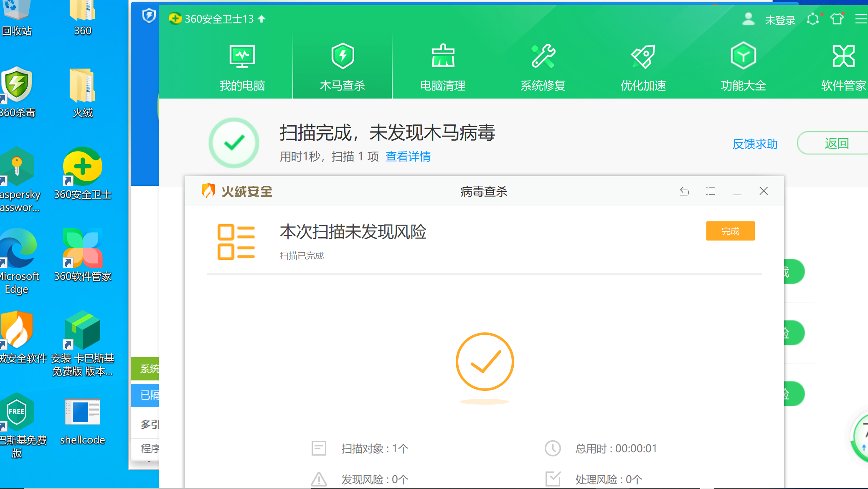The width and height of the screenshot is (868, 489).
Task: Click 未登录 user login avatar
Action: point(748,19)
